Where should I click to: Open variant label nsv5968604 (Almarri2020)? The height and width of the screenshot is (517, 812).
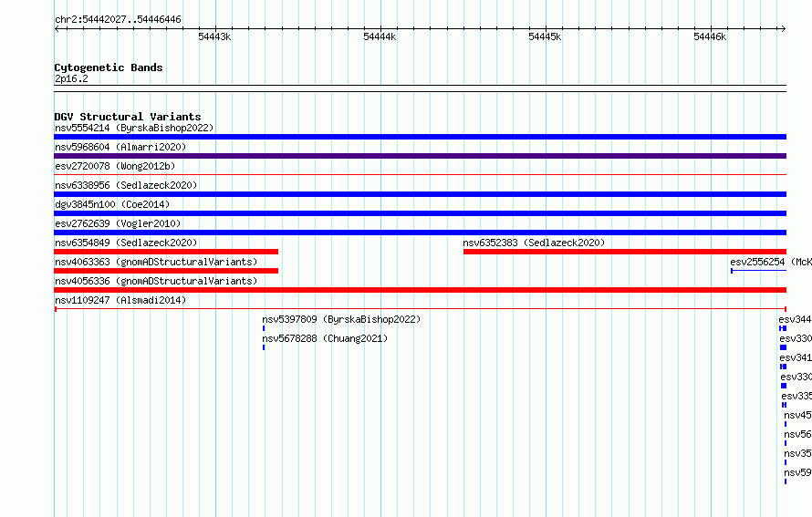click(120, 147)
